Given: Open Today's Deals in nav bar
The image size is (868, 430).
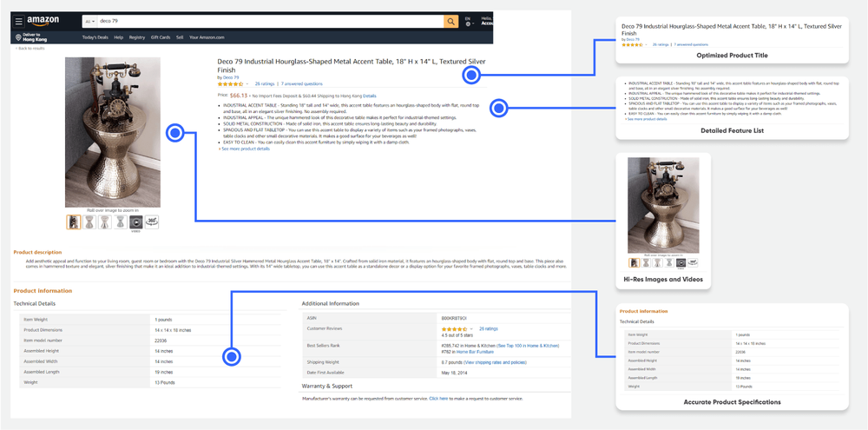Looking at the screenshot, I should coord(95,37).
